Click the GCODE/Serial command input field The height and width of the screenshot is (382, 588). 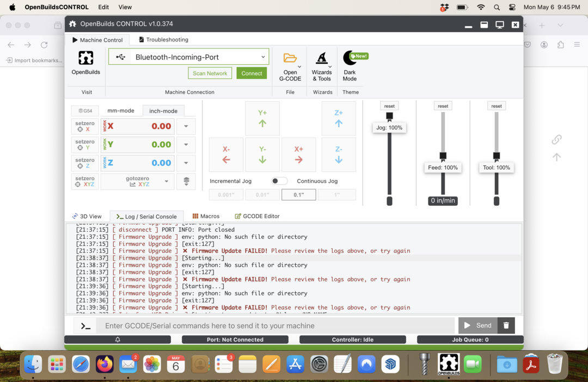[x=275, y=326]
